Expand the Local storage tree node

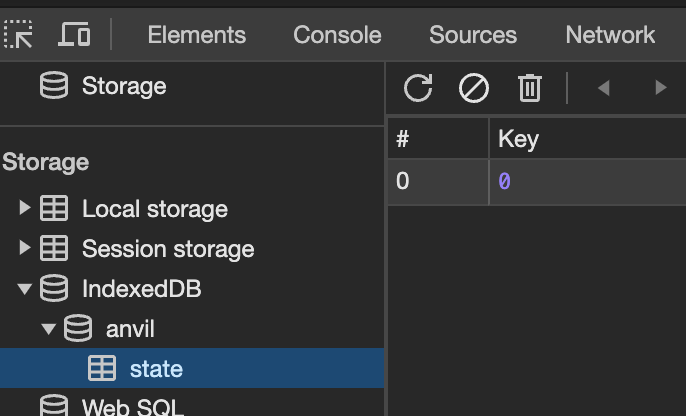(25, 208)
